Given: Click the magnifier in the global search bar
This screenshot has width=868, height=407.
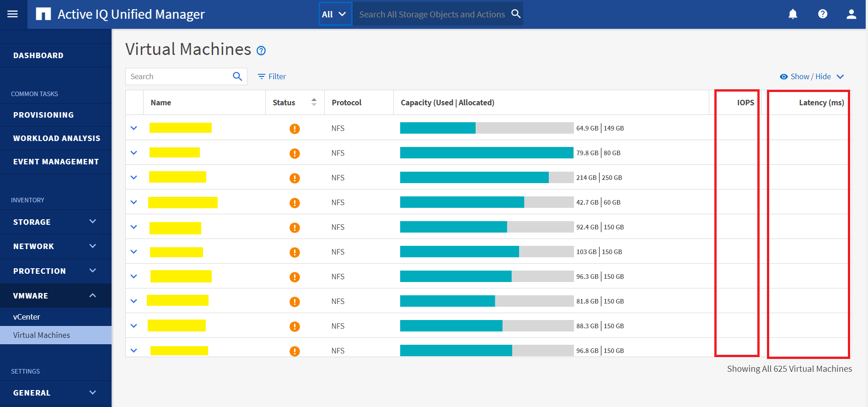Looking at the screenshot, I should coord(516,14).
